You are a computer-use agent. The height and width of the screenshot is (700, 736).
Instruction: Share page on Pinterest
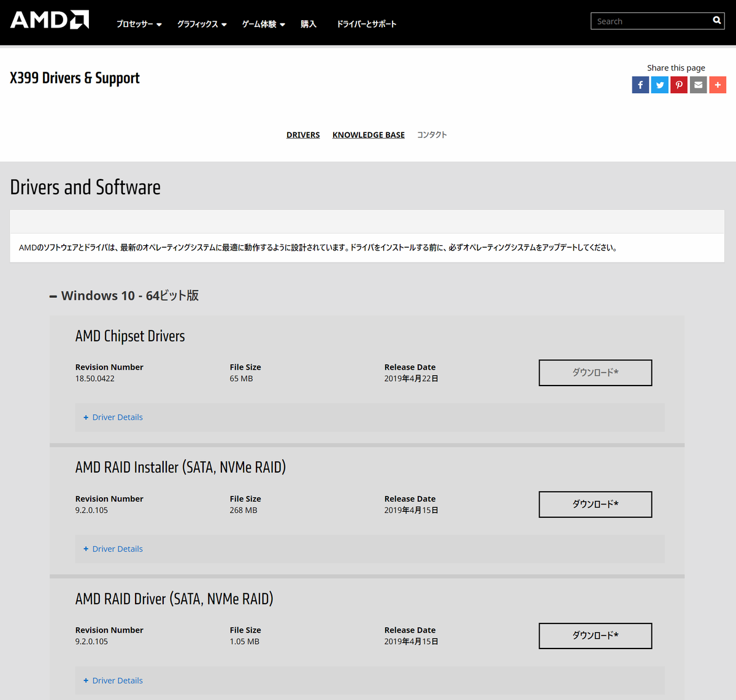pos(679,85)
